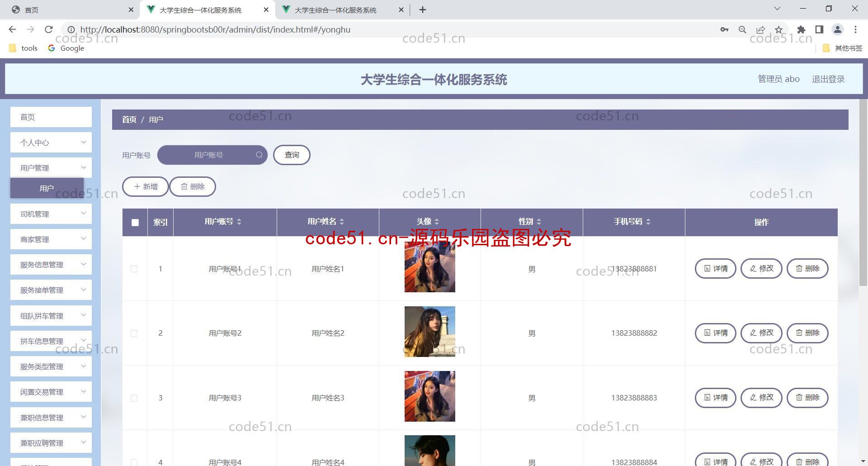Click 退出登录 to log out
The width and height of the screenshot is (868, 466).
click(x=828, y=79)
